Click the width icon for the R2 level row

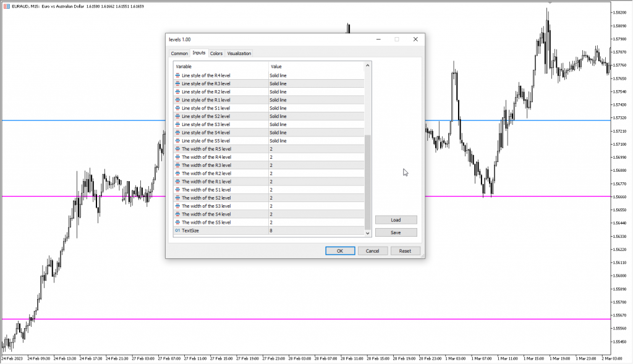177,173
